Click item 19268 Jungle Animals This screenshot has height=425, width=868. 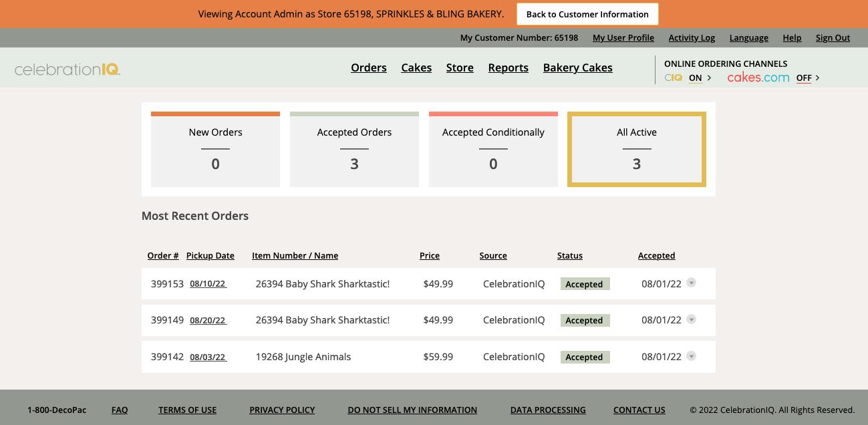click(303, 357)
